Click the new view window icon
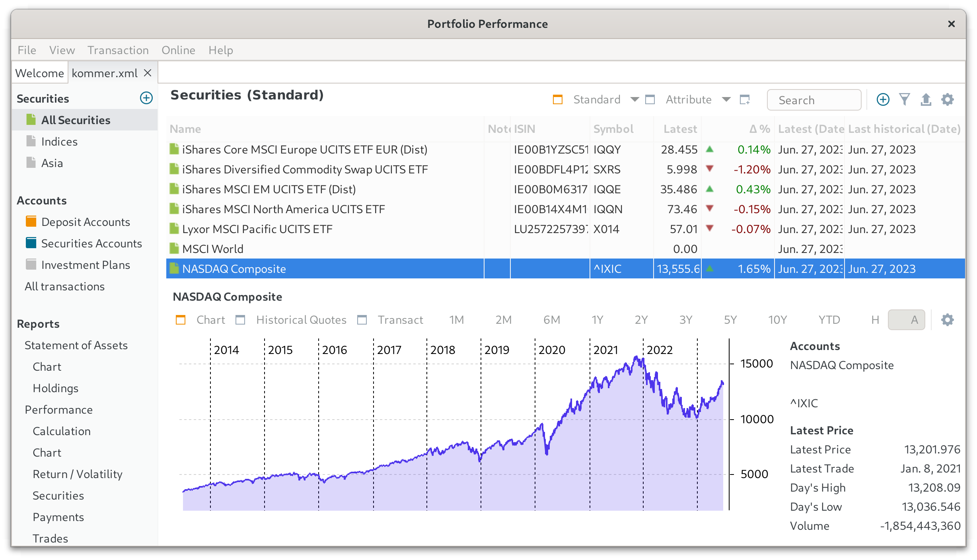The image size is (977, 560). coord(744,99)
